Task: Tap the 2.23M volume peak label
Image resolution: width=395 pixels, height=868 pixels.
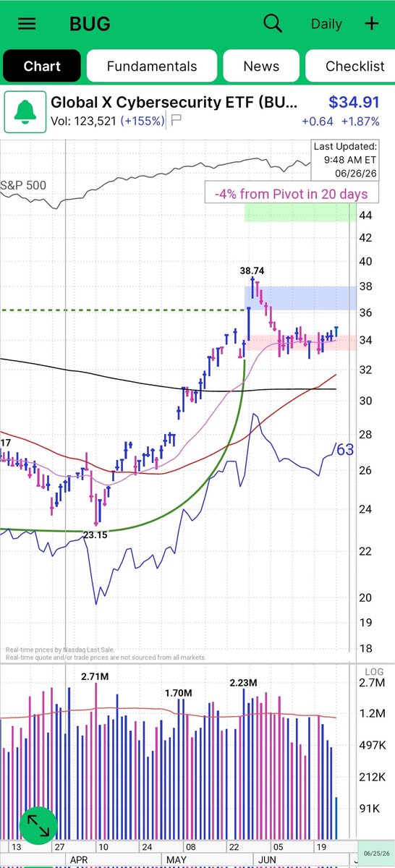Action: 244,683
